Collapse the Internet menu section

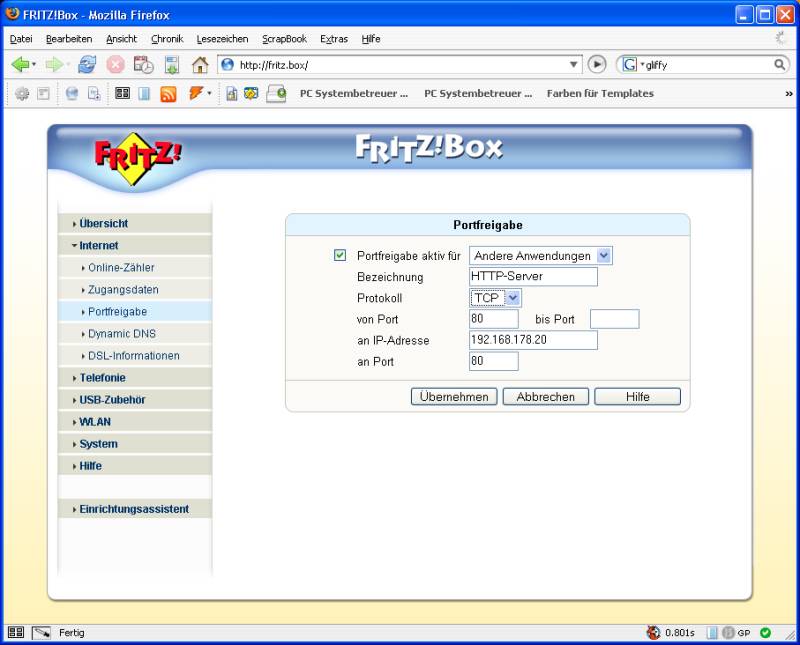tap(98, 245)
